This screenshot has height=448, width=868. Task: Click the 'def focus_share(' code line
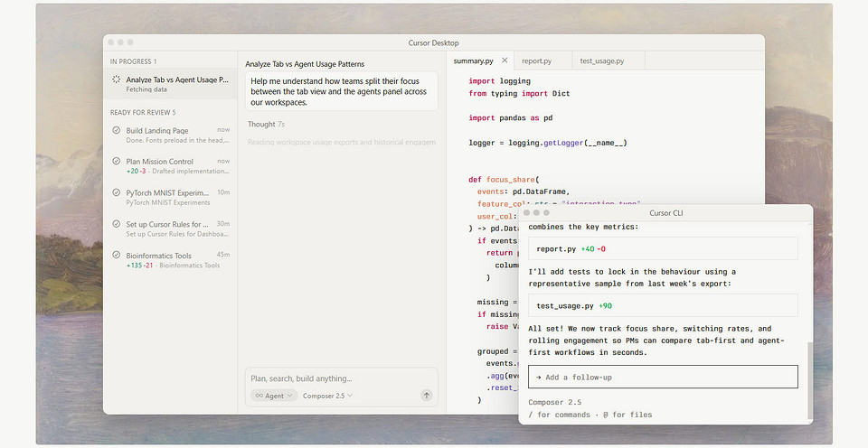504,179
